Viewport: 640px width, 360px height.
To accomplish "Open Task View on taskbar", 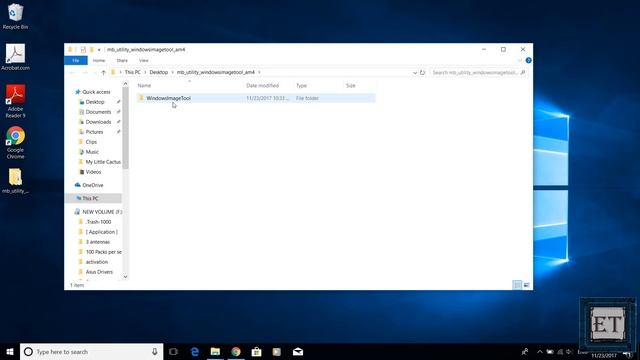I will 173,351.
